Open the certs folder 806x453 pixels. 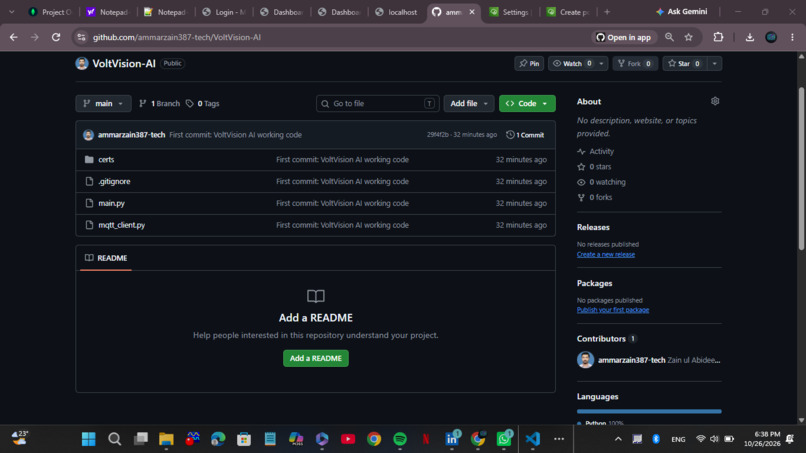tap(106, 159)
